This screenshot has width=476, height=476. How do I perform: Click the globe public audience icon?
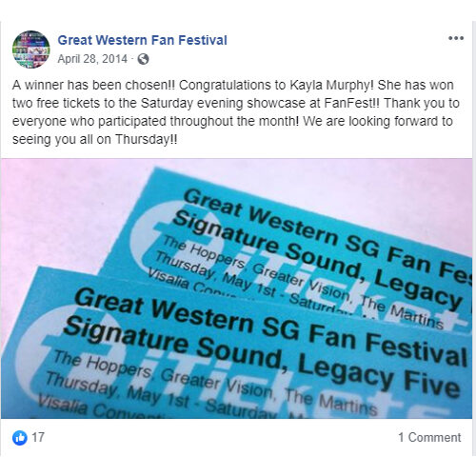pos(143,59)
